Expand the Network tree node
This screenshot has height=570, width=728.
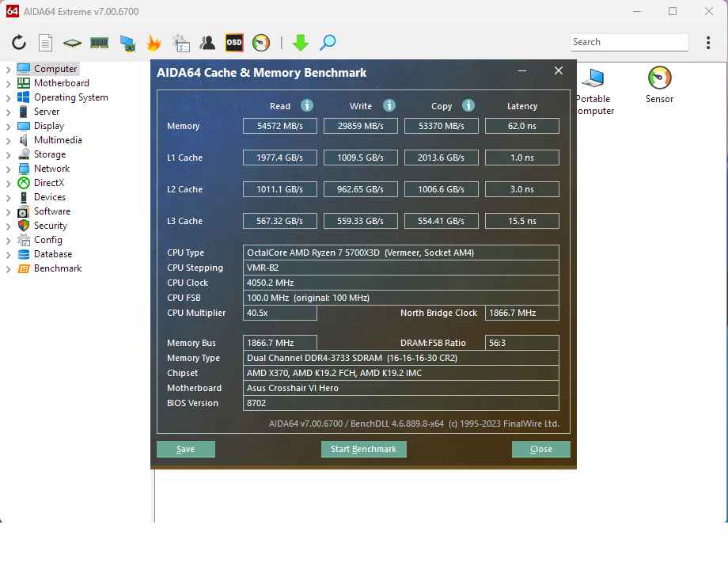pyautogui.click(x=9, y=169)
